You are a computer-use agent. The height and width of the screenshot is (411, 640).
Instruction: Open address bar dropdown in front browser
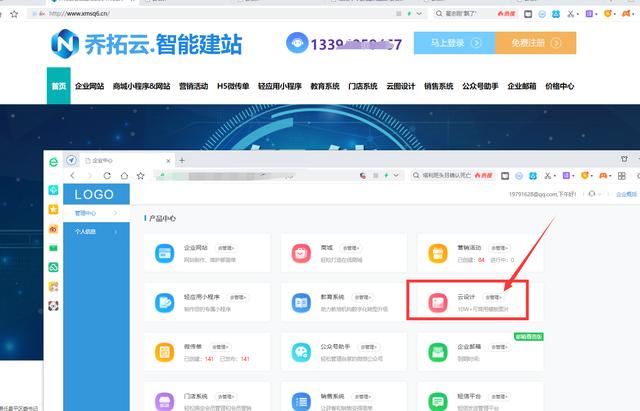point(396,175)
